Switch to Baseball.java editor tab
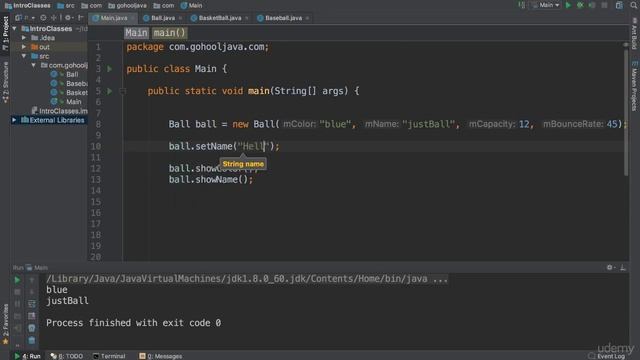Image resolution: width=640 pixels, height=360 pixels. click(x=283, y=18)
